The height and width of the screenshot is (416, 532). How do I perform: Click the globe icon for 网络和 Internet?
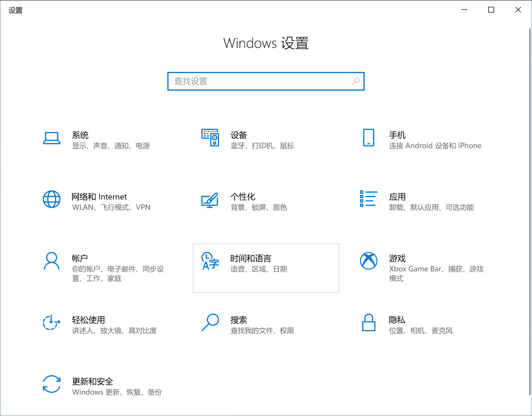[x=52, y=199]
